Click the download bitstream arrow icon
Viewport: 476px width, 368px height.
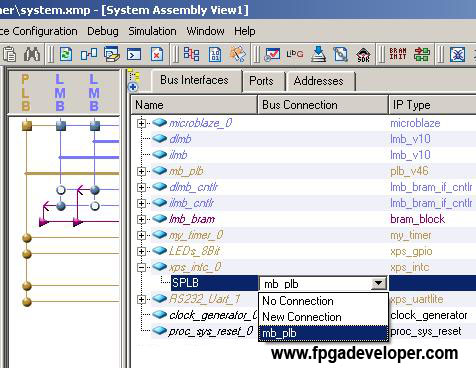point(318,54)
